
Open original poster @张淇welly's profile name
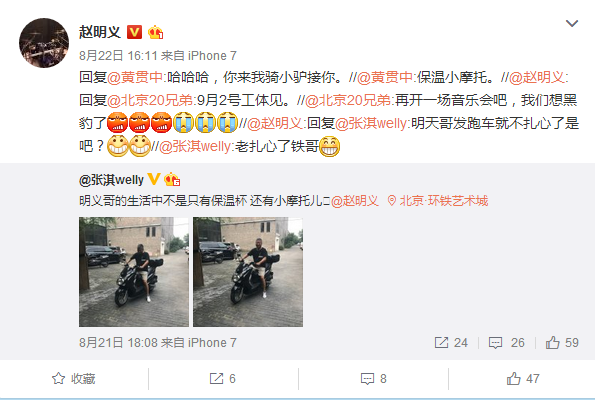click(x=111, y=180)
